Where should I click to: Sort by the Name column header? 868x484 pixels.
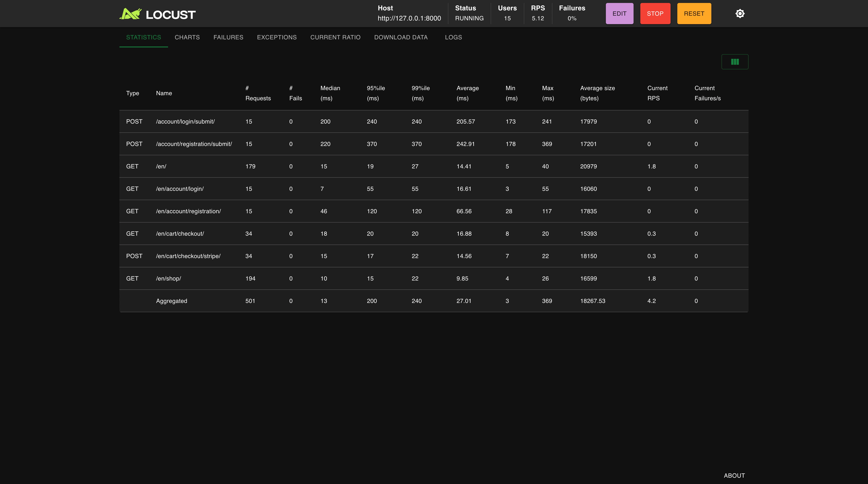[x=164, y=93]
